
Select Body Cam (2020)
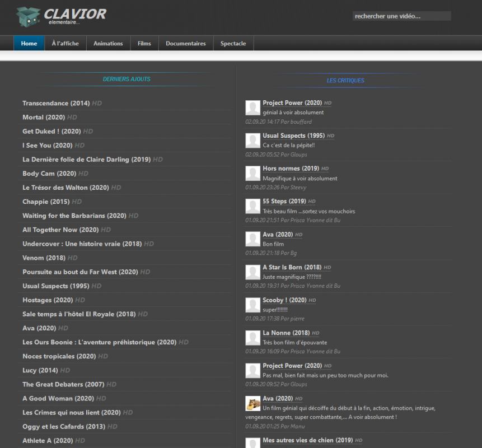pos(49,174)
